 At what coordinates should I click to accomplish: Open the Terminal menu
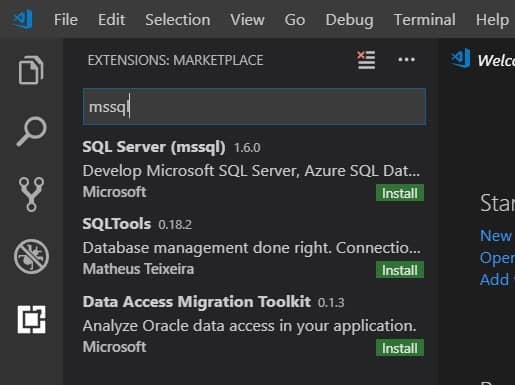coord(424,20)
